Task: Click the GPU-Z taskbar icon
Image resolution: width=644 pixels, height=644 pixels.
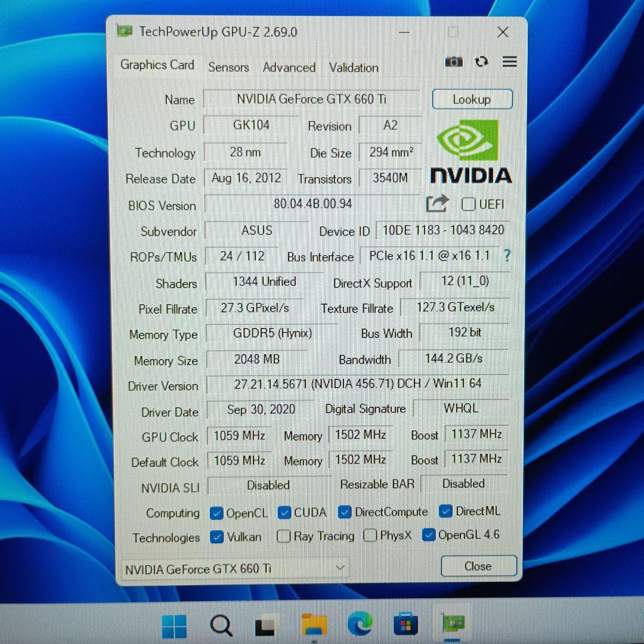Action: click(x=453, y=623)
